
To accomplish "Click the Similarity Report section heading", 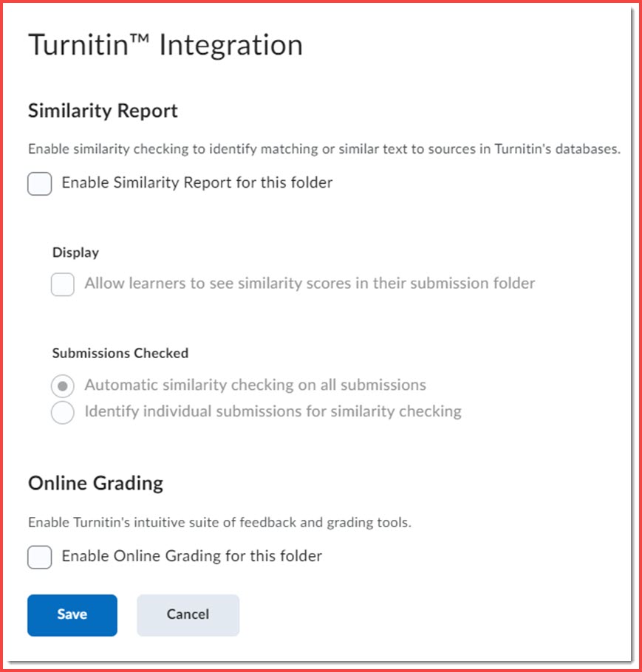I will click(103, 111).
